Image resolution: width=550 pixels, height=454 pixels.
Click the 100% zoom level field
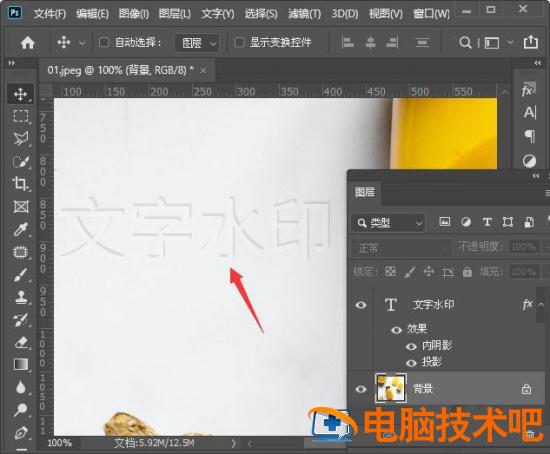[x=59, y=443]
